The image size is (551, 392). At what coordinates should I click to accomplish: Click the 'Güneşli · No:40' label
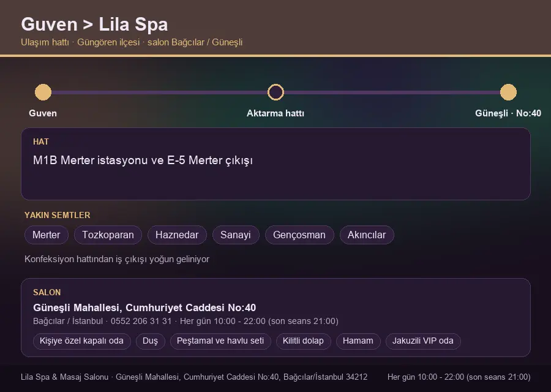[508, 113]
